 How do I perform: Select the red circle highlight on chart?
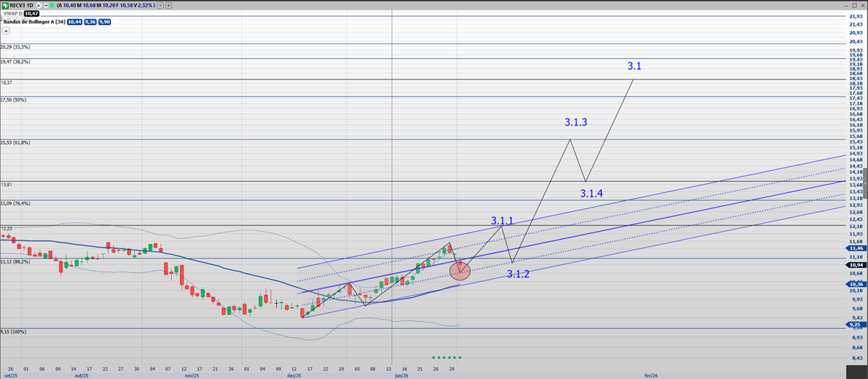tap(459, 271)
